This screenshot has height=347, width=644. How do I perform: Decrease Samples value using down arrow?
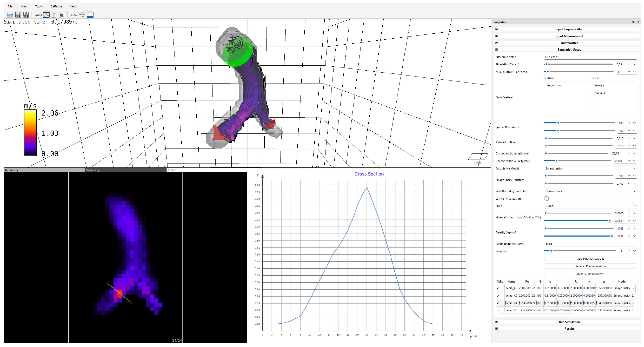tap(634, 251)
